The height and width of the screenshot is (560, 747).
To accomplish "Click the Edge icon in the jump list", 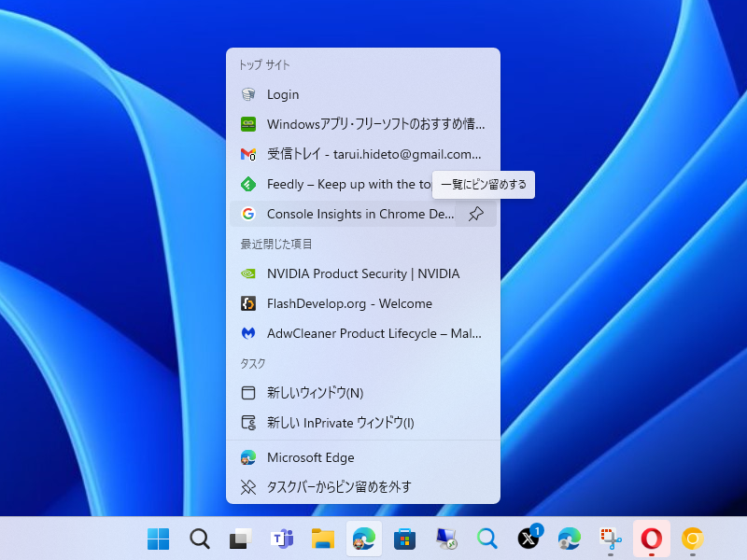I will [248, 457].
